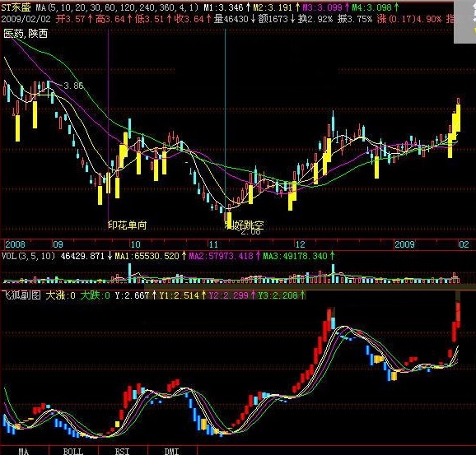Click the purple vertical line at 印花单向
This screenshot has width=476, height=455.
point(109,128)
